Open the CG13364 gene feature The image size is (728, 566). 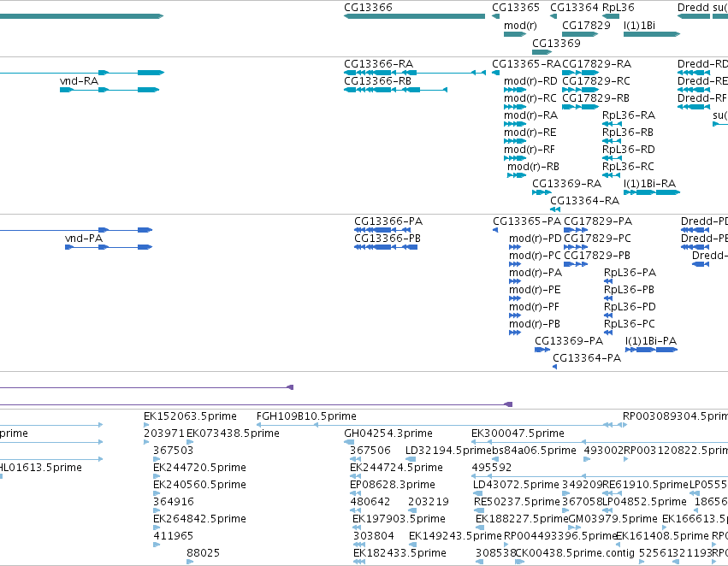(x=553, y=17)
